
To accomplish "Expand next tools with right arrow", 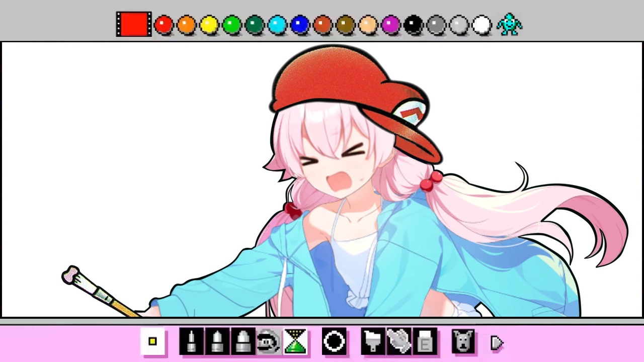I will (x=497, y=343).
